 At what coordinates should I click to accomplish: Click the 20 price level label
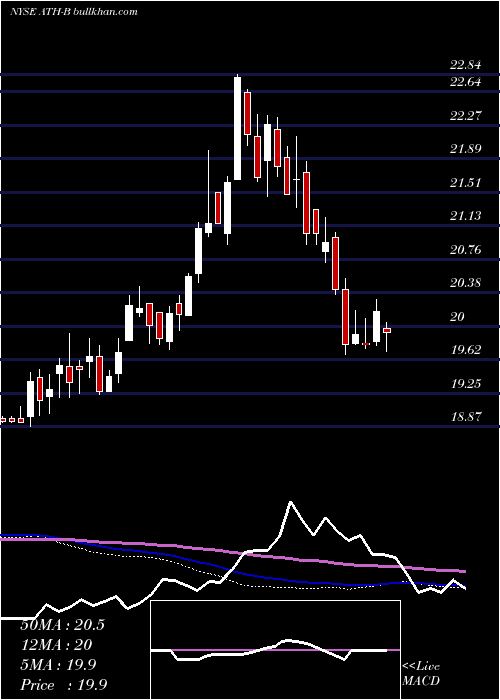pyautogui.click(x=458, y=317)
